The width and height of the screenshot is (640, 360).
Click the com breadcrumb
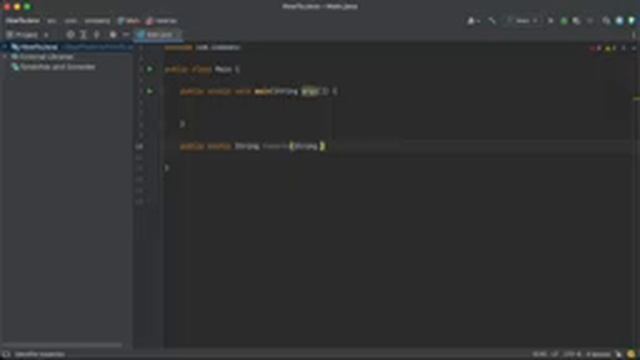71,20
